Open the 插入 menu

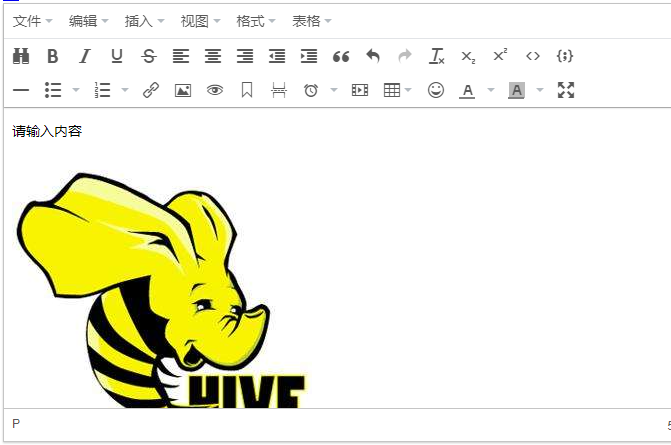[144, 21]
